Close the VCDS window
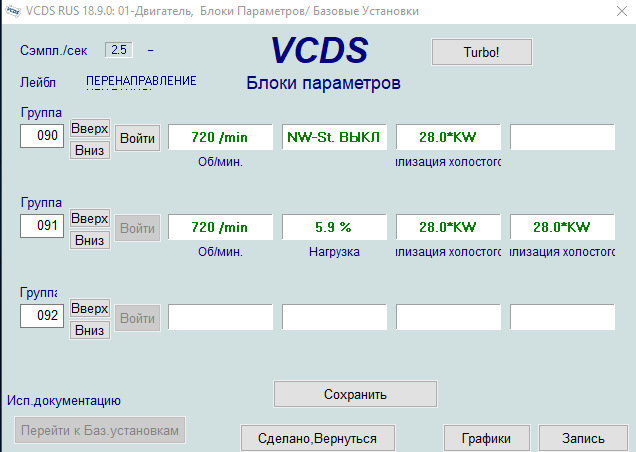 pyautogui.click(x=622, y=11)
